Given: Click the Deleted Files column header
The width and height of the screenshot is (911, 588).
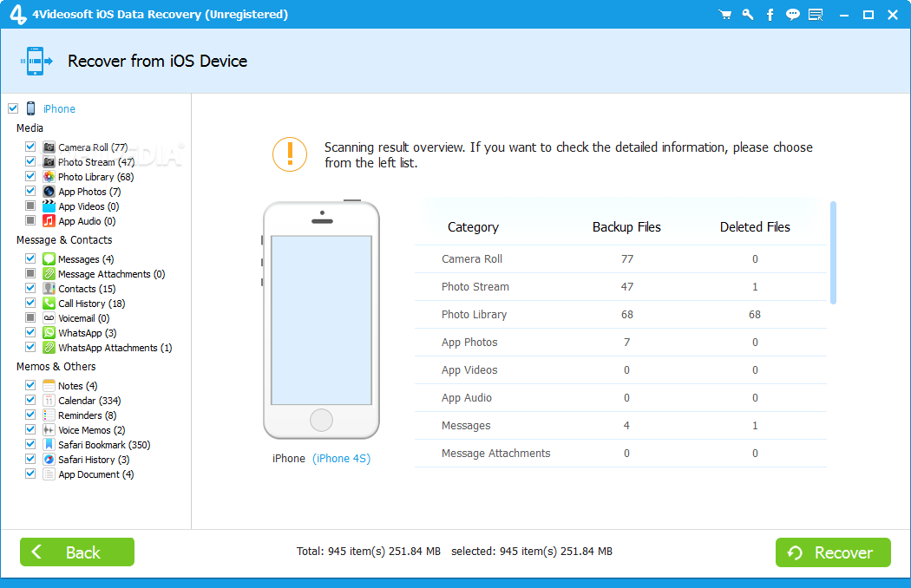Looking at the screenshot, I should click(755, 227).
